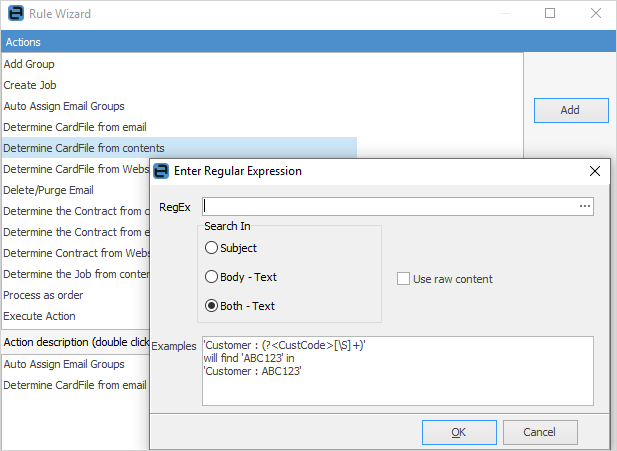
Task: Click the Rule Wizard app icon
Action: click(x=14, y=14)
